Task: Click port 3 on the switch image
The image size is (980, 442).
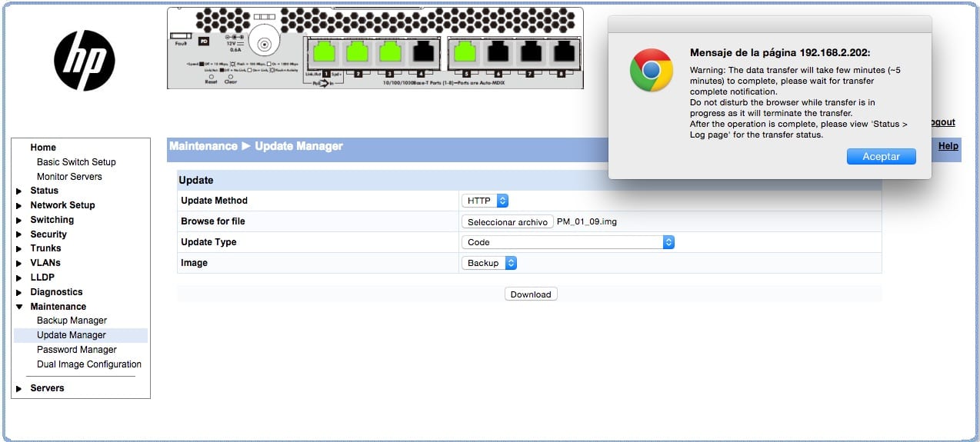Action: point(391,52)
